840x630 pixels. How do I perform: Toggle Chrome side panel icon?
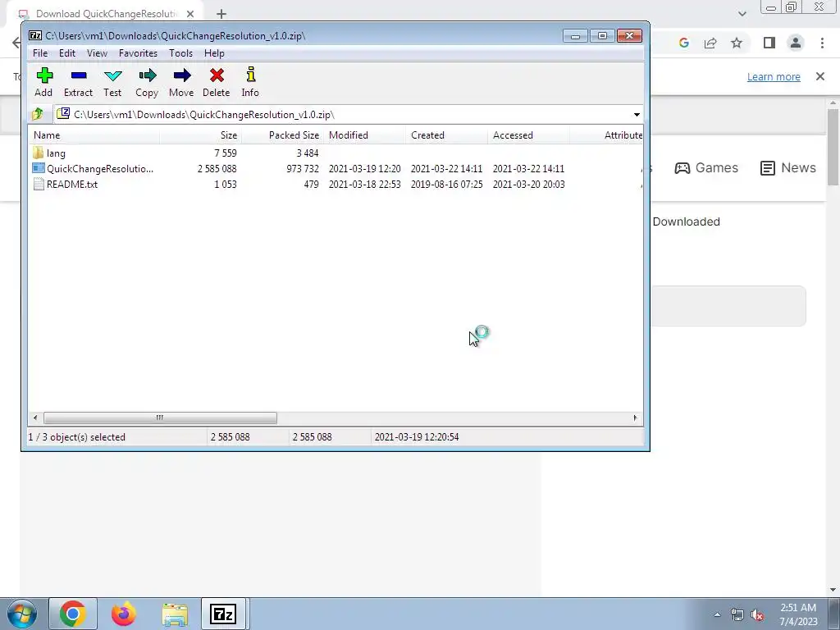(x=769, y=43)
